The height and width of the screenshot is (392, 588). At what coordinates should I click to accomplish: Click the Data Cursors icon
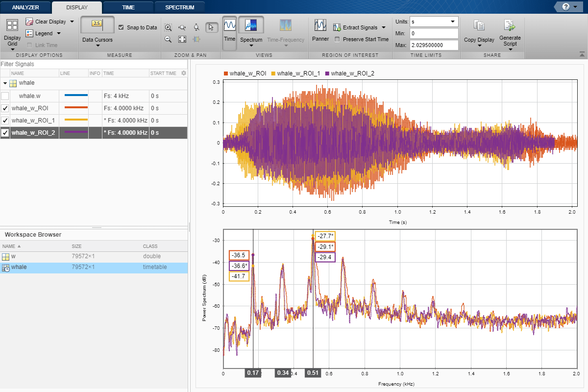[x=97, y=24]
